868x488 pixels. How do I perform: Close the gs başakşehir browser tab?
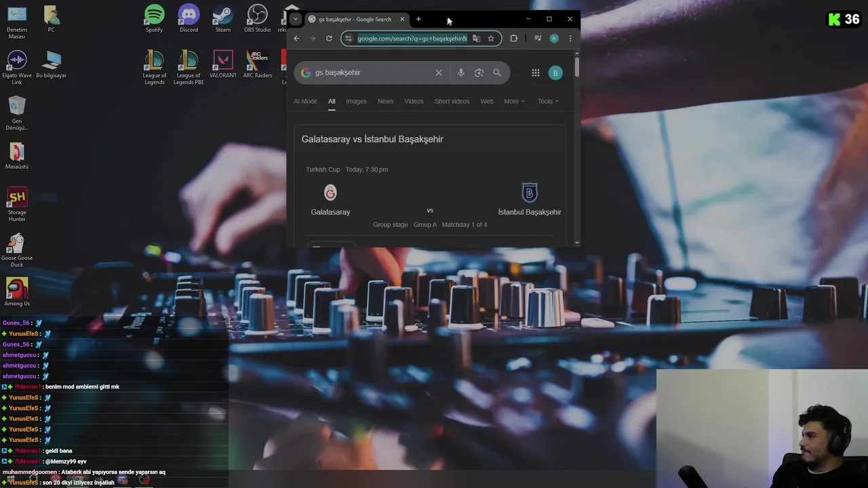click(x=402, y=19)
